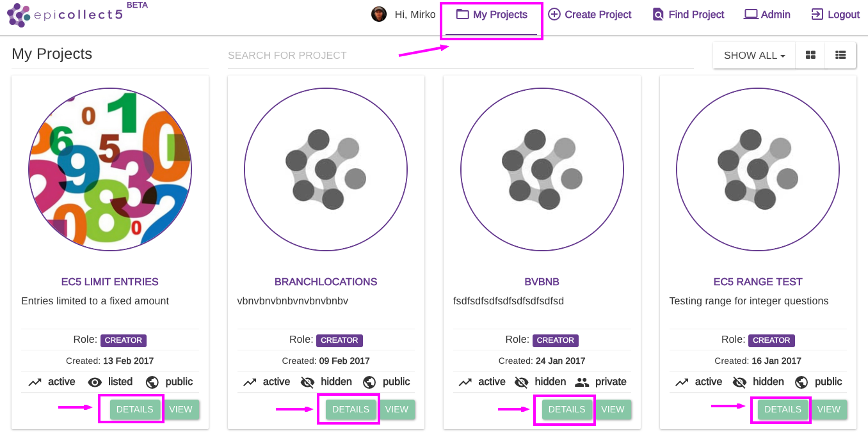Click the Admin laptop icon
Screen dimensions: 868x438
[x=751, y=14]
